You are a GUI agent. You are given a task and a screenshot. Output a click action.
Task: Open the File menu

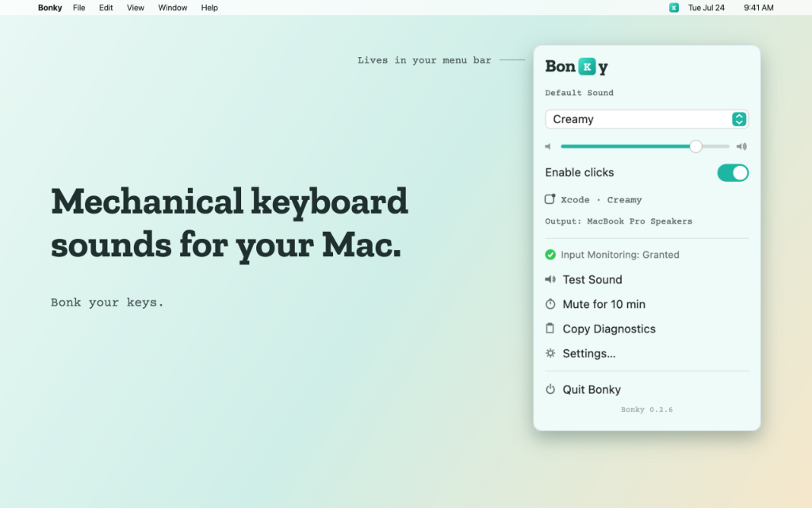coord(79,8)
